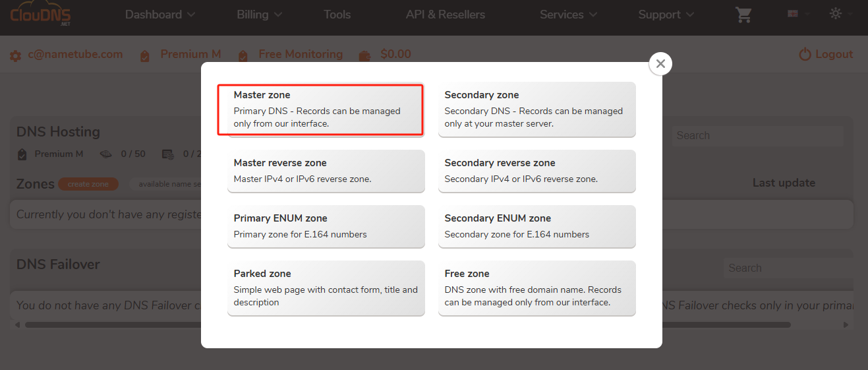Click the orange create zone button
868x370 pixels.
[x=88, y=184]
